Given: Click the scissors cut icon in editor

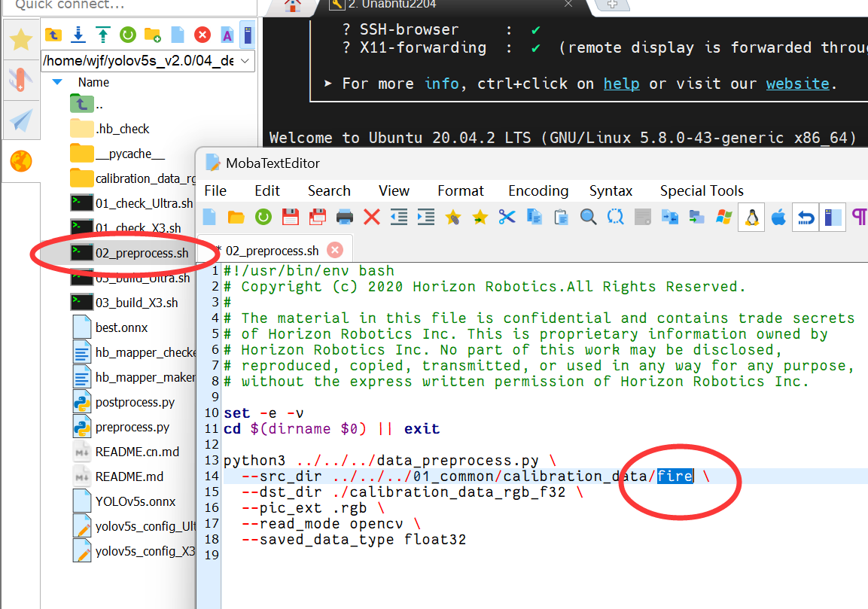Looking at the screenshot, I should (x=507, y=218).
